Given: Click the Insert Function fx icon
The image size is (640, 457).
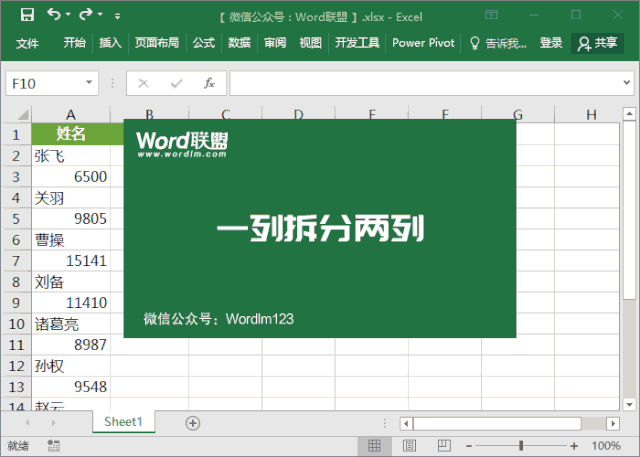Looking at the screenshot, I should pos(209,84).
